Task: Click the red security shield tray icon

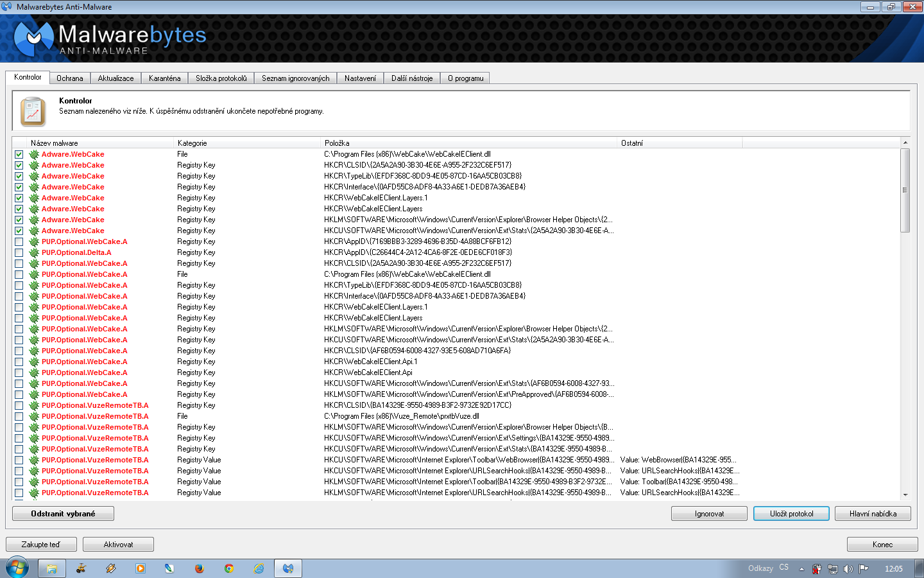Action: coord(817,569)
